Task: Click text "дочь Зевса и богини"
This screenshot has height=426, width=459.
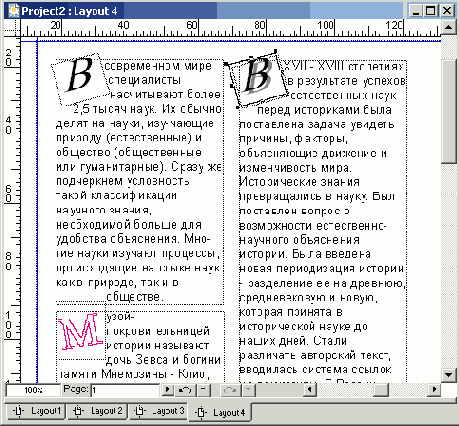Action: coord(163,360)
